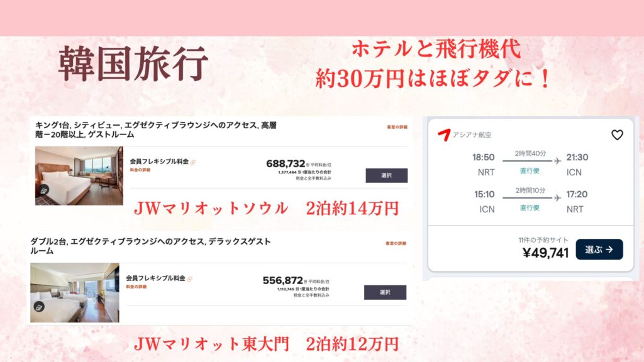Click airplane icon on 15:10 ICN departure line
644x362 pixels.
click(x=557, y=198)
